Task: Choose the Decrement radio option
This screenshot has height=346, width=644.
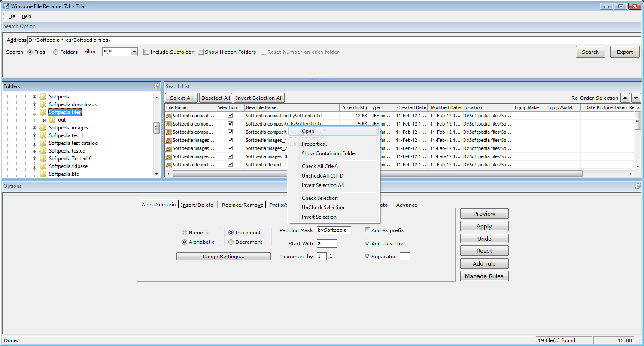Action: tap(231, 242)
